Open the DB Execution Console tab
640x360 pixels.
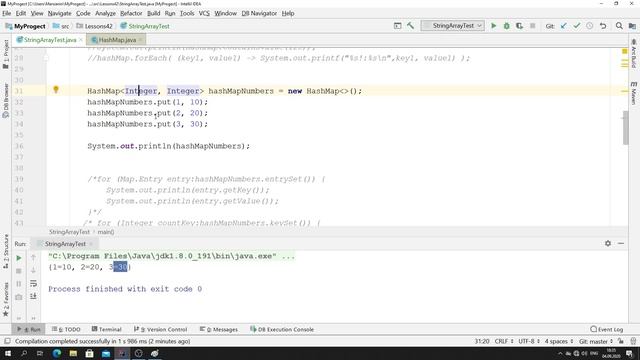pyautogui.click(x=282, y=329)
